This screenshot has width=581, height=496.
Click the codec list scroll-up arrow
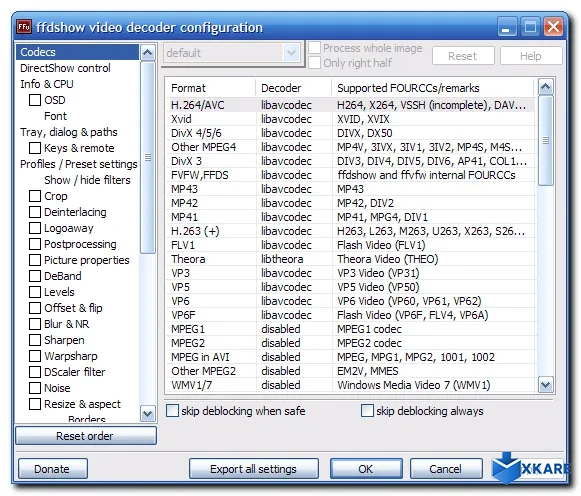[x=545, y=87]
